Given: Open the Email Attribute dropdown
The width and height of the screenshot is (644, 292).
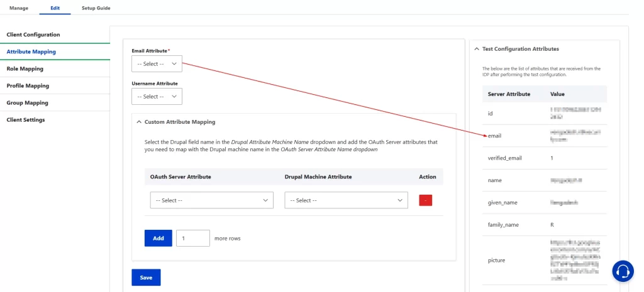Looking at the screenshot, I should click(157, 63).
